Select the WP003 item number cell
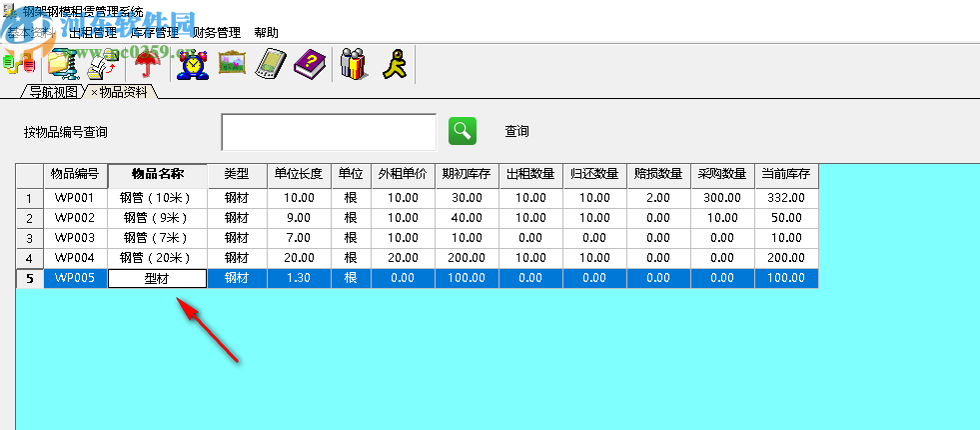The width and height of the screenshot is (980, 430). [75, 238]
